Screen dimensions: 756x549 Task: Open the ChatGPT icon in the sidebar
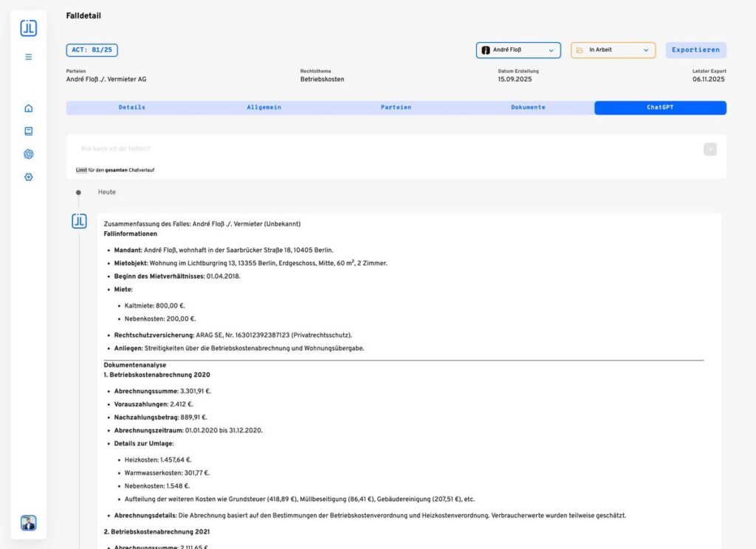pos(29,154)
